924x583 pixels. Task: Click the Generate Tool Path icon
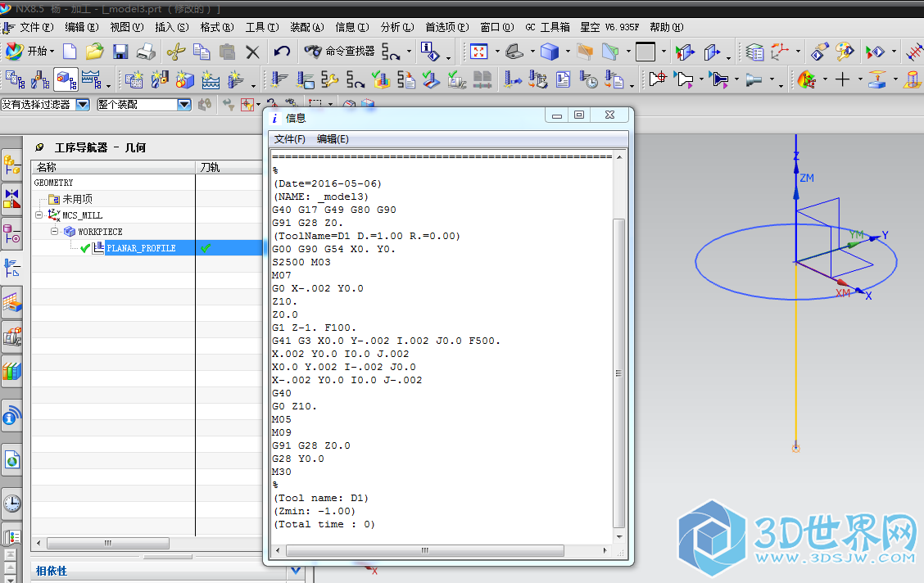click(x=279, y=79)
